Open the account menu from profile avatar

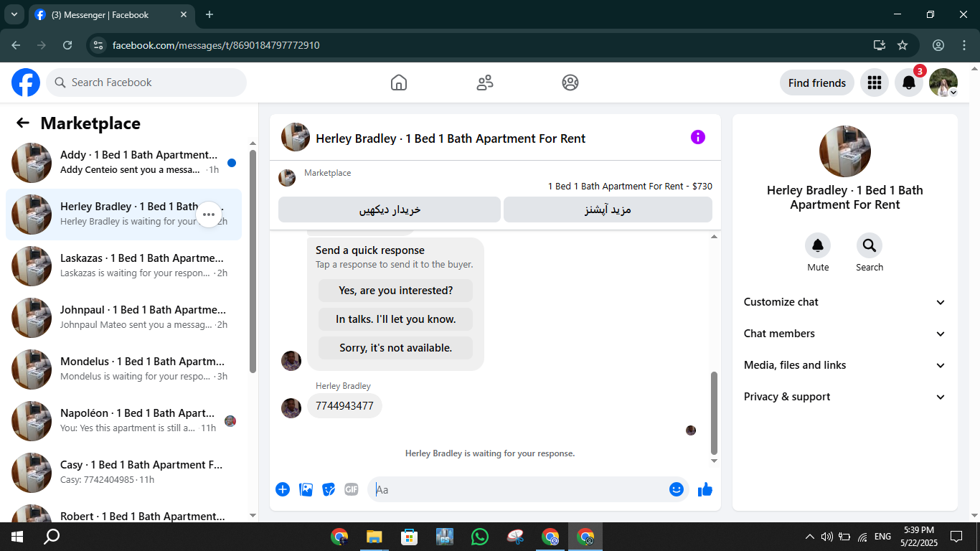point(943,83)
